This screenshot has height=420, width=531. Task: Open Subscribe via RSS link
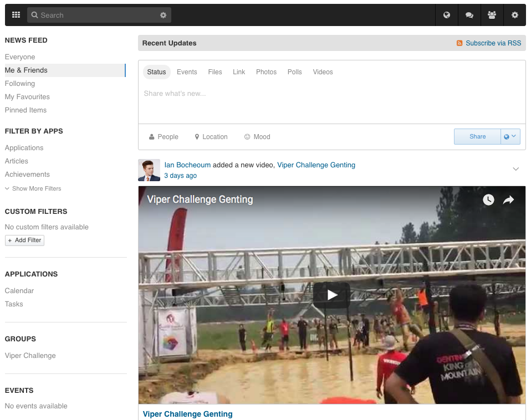pos(493,43)
